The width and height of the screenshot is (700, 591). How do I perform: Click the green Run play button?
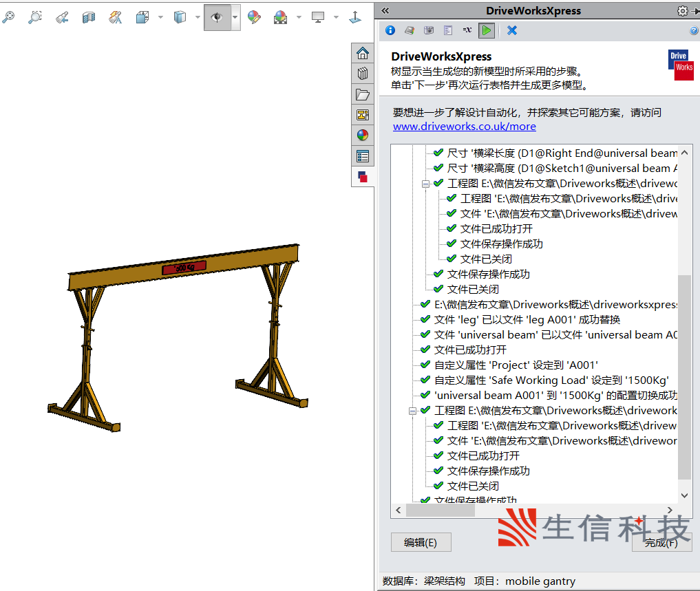coord(486,30)
